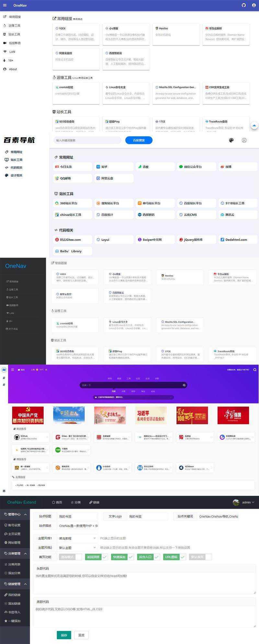Click the search magnifier inside the purple search bar

coord(184,385)
